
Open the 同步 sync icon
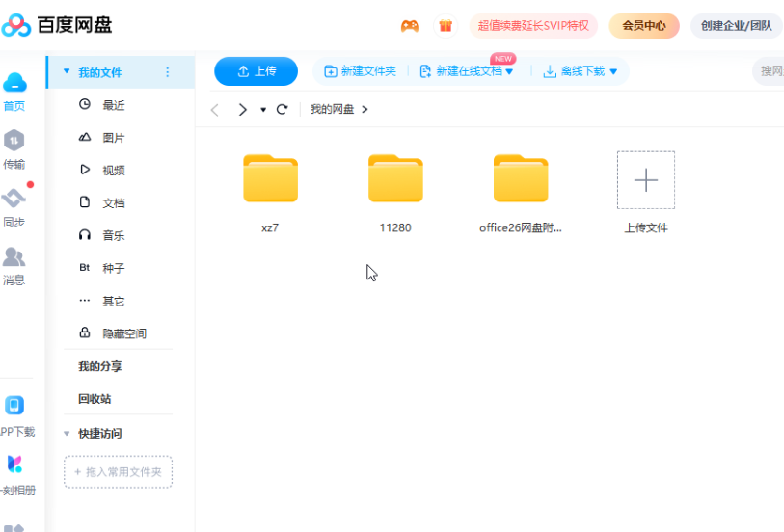14,208
